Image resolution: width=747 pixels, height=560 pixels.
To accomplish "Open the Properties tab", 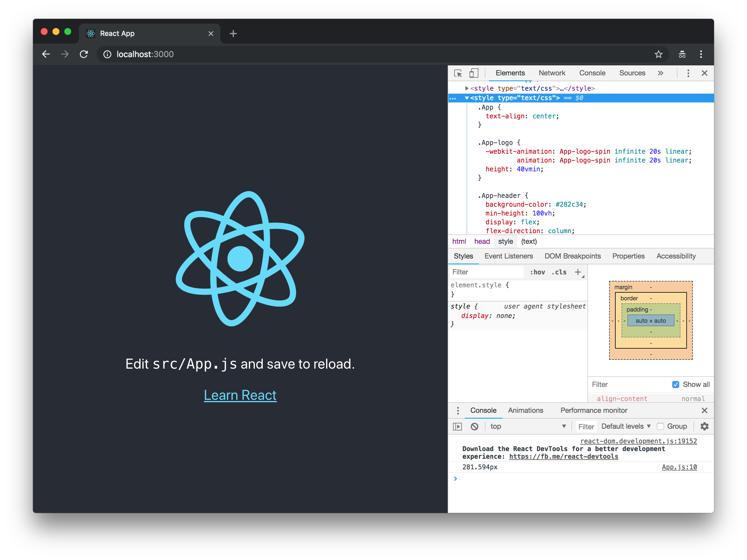I will coord(628,256).
